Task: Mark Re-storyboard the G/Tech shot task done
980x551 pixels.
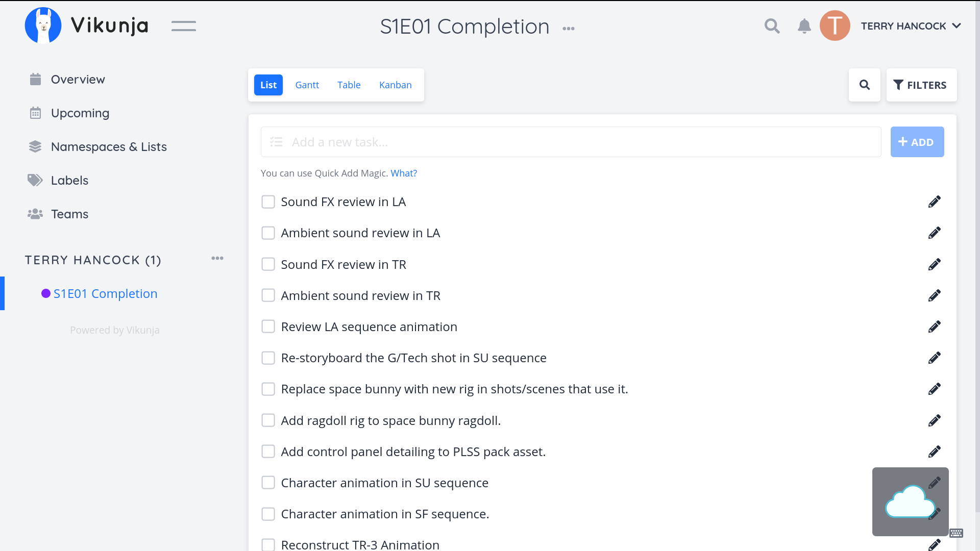Action: (268, 358)
